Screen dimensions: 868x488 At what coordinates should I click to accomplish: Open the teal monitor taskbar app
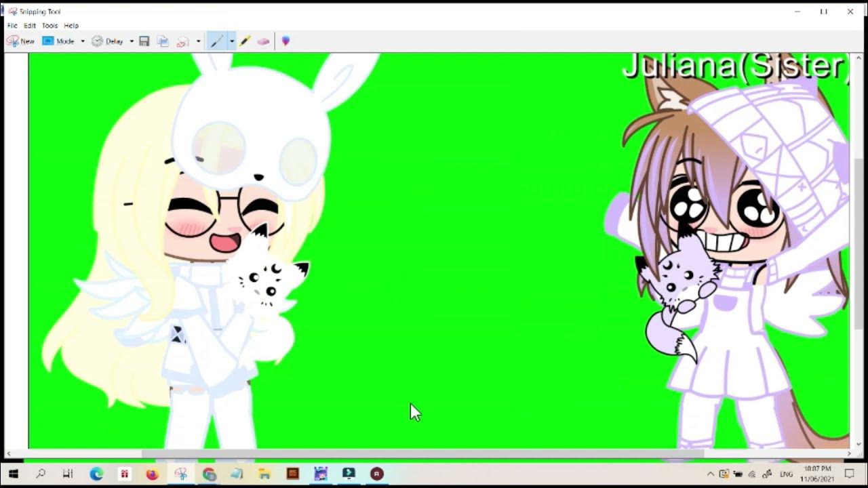(x=349, y=474)
